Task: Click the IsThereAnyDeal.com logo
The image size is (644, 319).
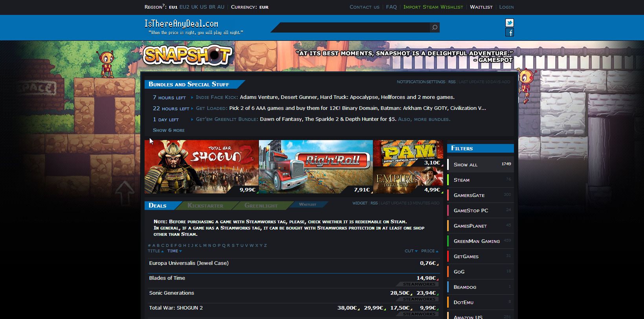Action: [181, 24]
